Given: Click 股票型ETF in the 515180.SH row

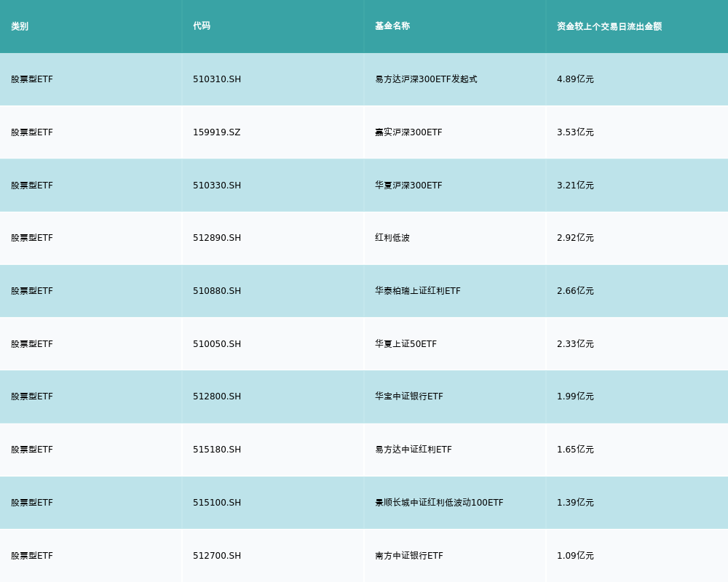Looking at the screenshot, I should point(32,450).
